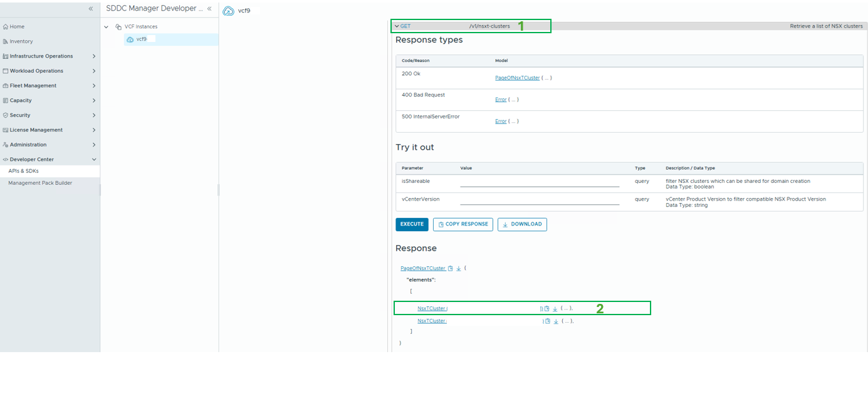Click the EXECUTE button
This screenshot has width=868, height=406.
click(x=412, y=224)
